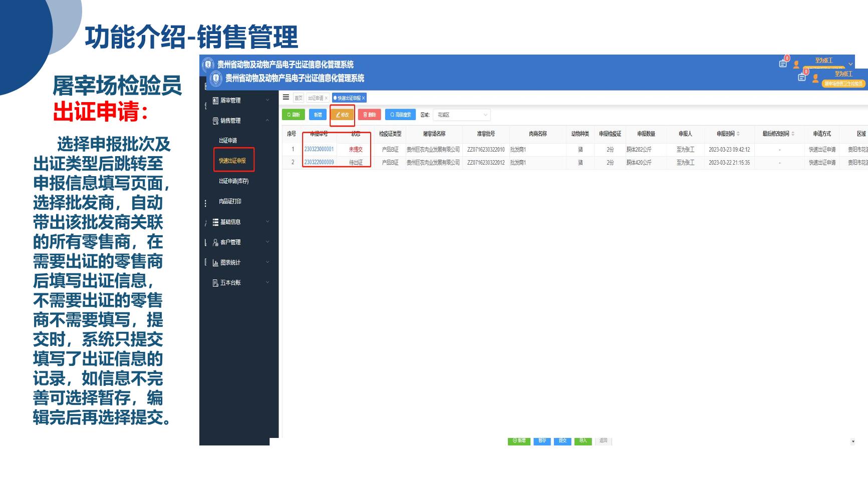This screenshot has height=488, width=868.
Task: Select 肉品证打印 in the sidebar
Action: pos(230,201)
